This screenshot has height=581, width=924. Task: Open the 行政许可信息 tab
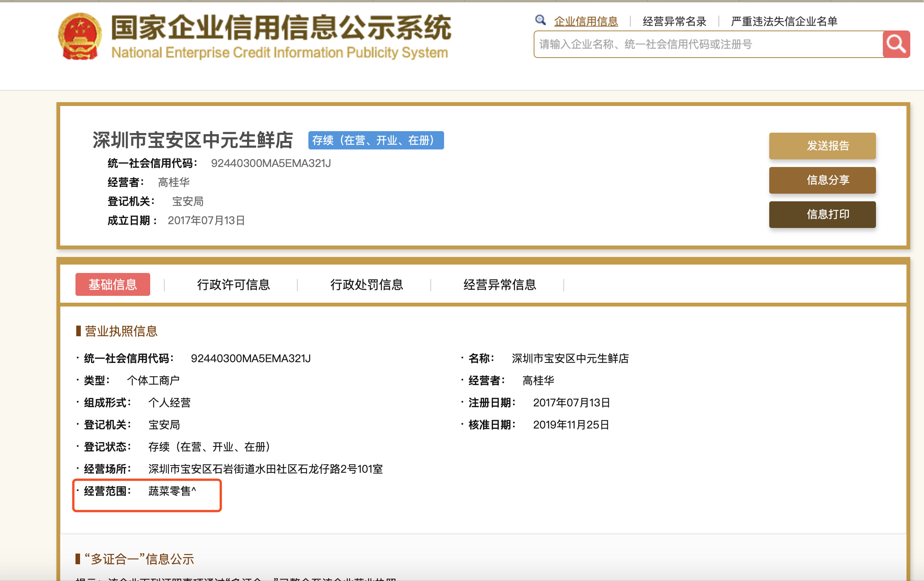click(233, 284)
